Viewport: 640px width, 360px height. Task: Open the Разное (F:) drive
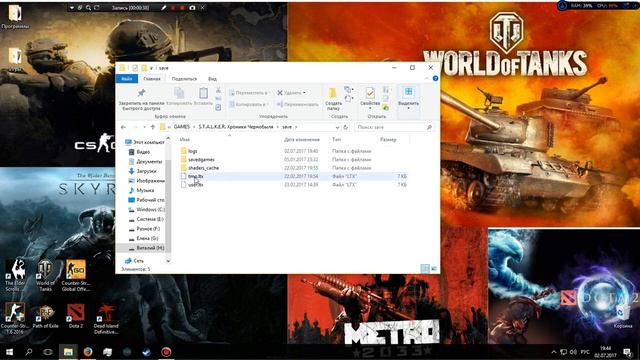[x=144, y=229]
